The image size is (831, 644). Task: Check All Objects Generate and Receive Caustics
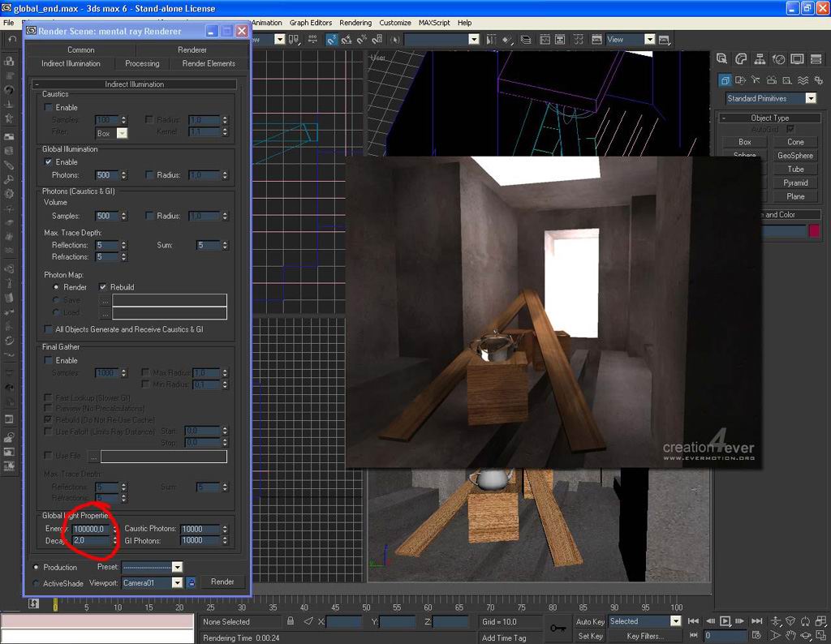49,329
